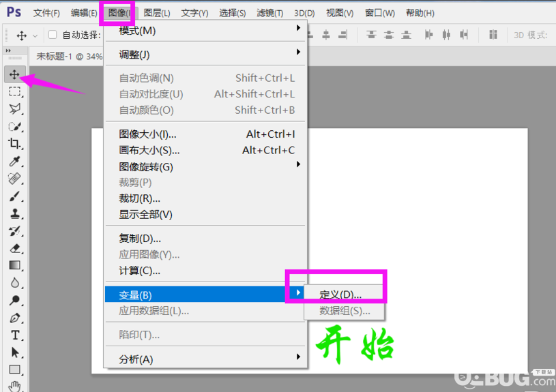This screenshot has height=392, width=556.
Task: Select the Pen tool
Action: pos(14,318)
